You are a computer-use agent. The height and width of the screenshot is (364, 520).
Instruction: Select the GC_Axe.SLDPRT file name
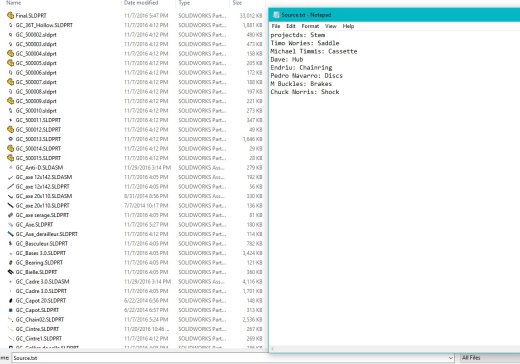[x=34, y=224]
